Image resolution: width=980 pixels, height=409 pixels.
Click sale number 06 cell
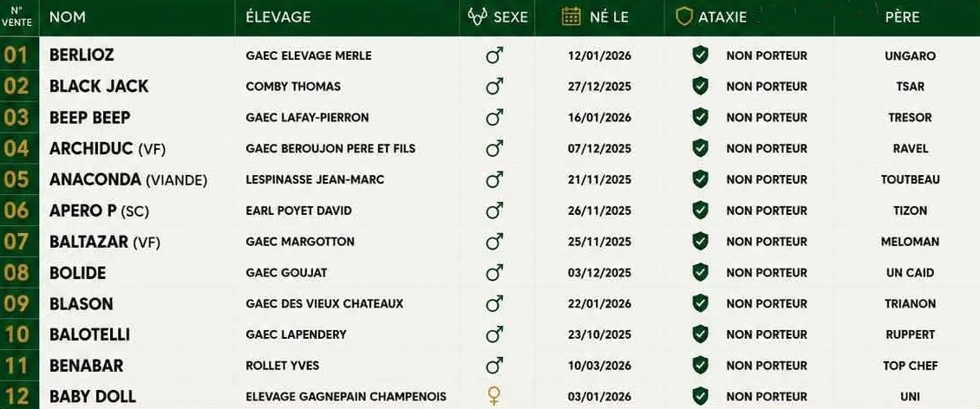pyautogui.click(x=16, y=211)
